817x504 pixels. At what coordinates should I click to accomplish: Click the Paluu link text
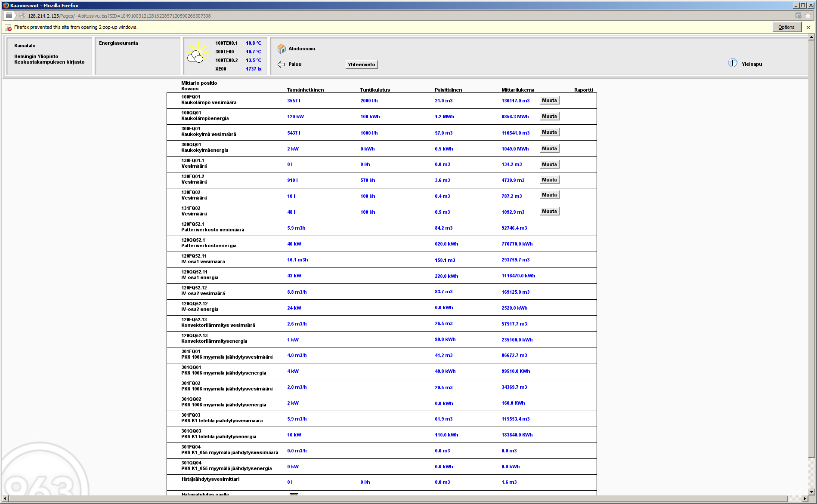point(295,64)
